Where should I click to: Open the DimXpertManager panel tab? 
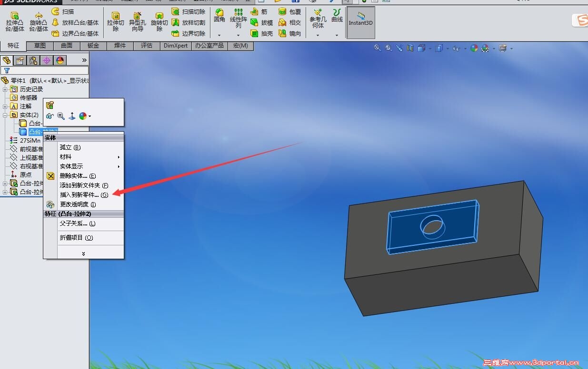(47, 60)
